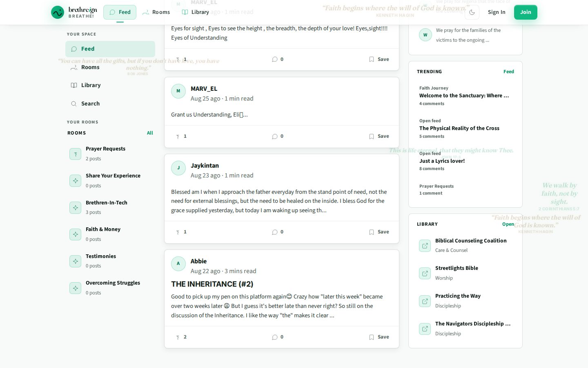Click the Sign In link
The width and height of the screenshot is (588, 368).
coord(497,12)
